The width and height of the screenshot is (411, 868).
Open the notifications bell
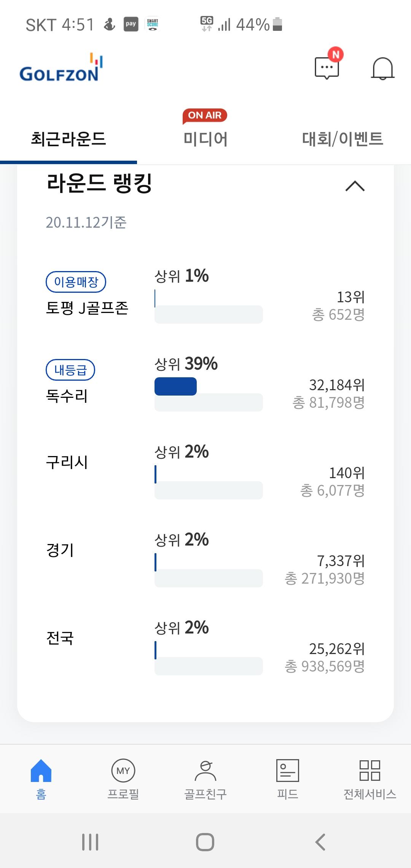(382, 69)
